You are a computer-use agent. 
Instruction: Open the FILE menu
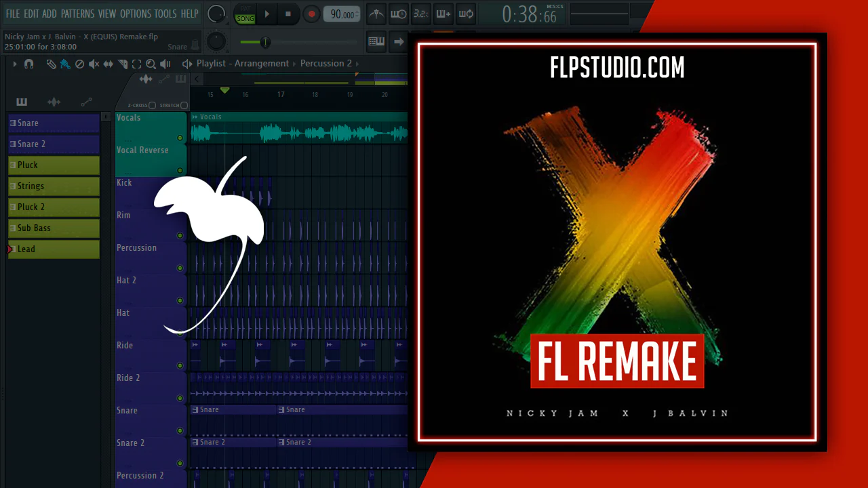coord(13,14)
